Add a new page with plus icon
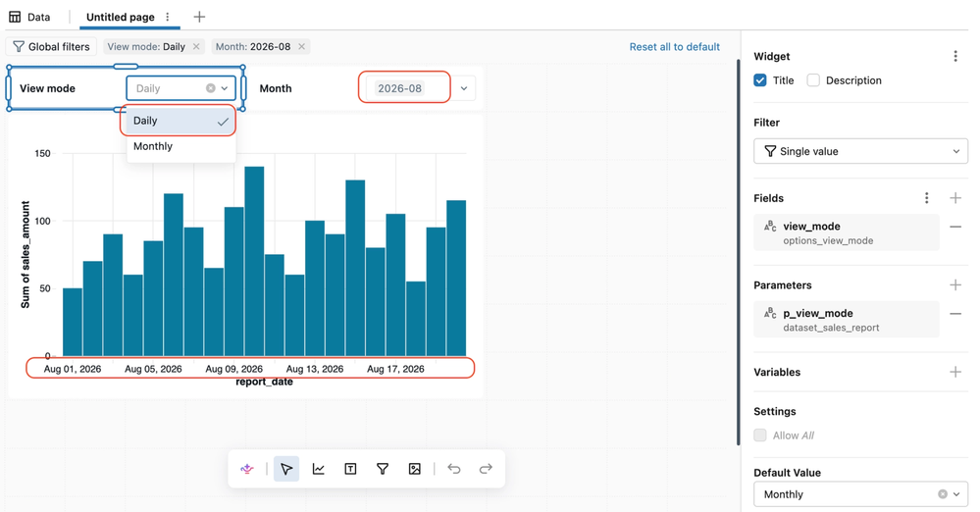 point(199,17)
